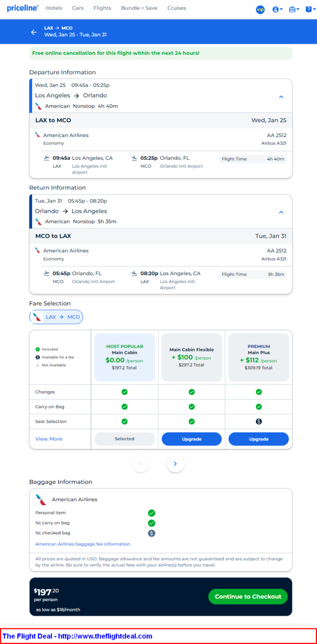This screenshot has width=317, height=644.
Task: Click Continue to Checkout
Action: coord(248,596)
